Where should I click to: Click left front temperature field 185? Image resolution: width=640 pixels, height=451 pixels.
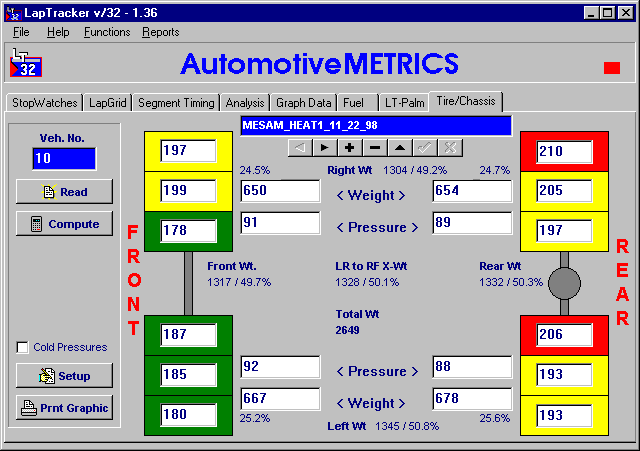[188, 375]
